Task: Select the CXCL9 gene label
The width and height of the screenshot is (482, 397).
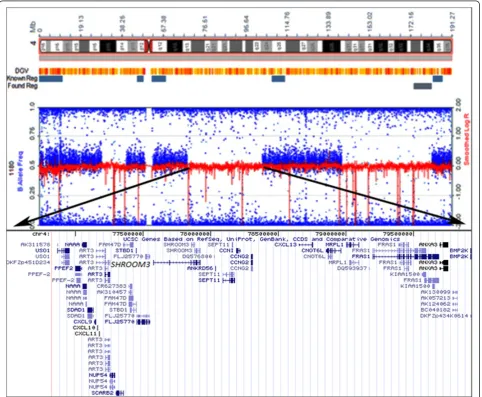Action: point(83,322)
